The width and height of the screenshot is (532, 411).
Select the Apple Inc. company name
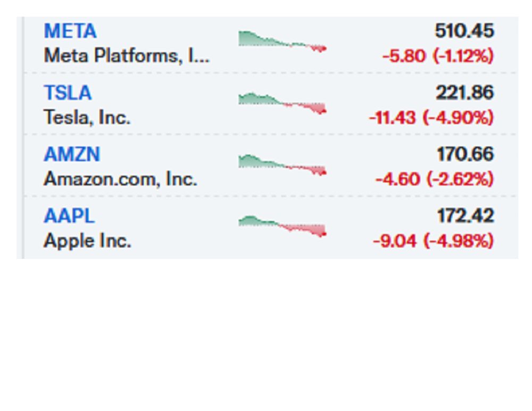pyautogui.click(x=88, y=241)
